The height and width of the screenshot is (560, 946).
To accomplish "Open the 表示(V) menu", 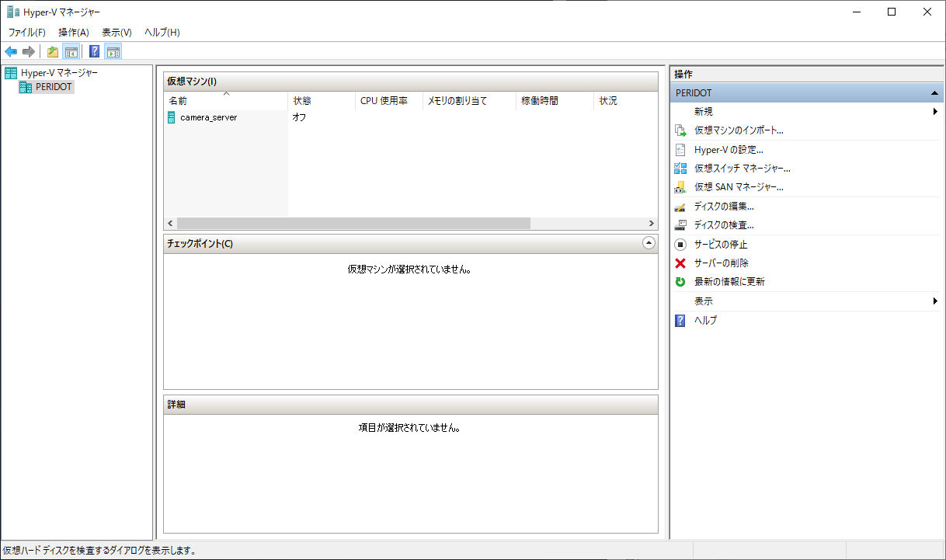I will 117,33.
